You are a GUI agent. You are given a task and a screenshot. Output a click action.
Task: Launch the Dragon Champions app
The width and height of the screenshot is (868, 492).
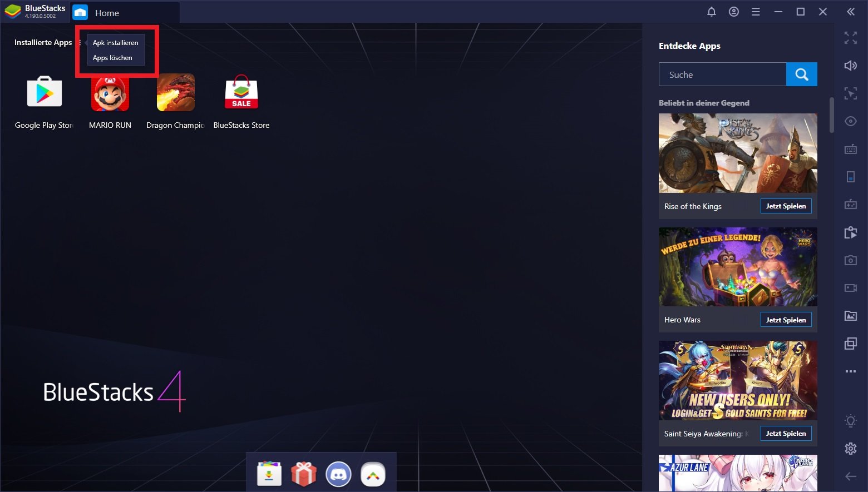tap(176, 92)
